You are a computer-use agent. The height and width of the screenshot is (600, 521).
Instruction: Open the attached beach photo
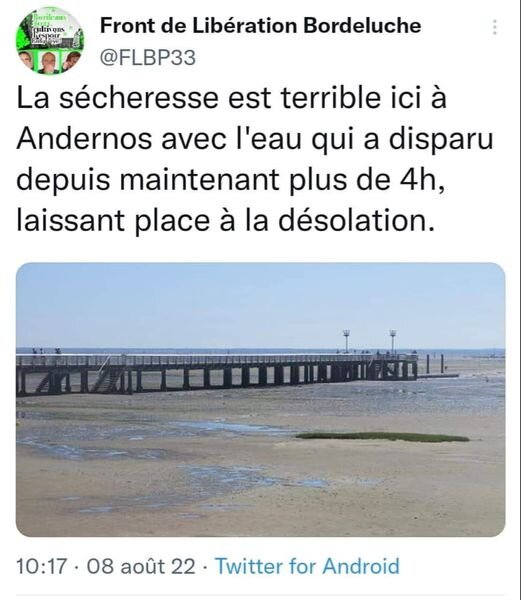[x=260, y=399]
